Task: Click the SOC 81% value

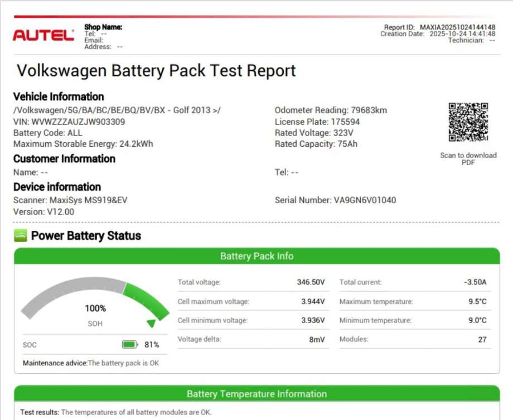Action: (x=152, y=345)
